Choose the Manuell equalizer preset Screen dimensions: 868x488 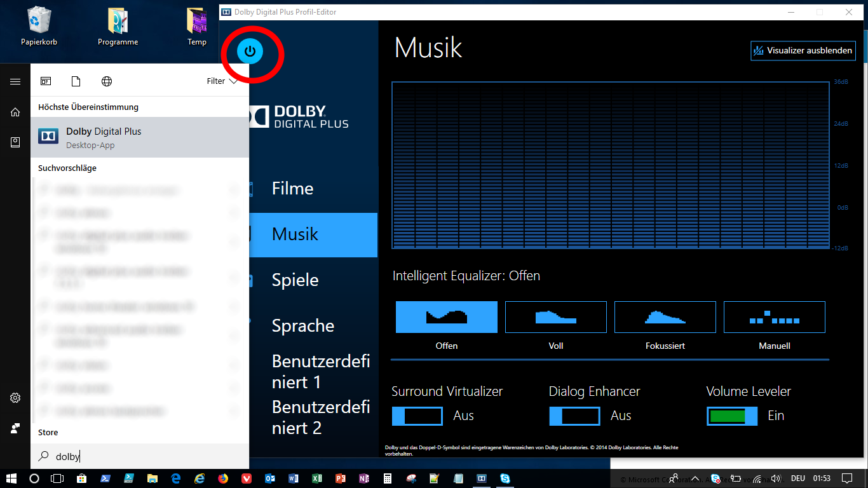pyautogui.click(x=775, y=317)
